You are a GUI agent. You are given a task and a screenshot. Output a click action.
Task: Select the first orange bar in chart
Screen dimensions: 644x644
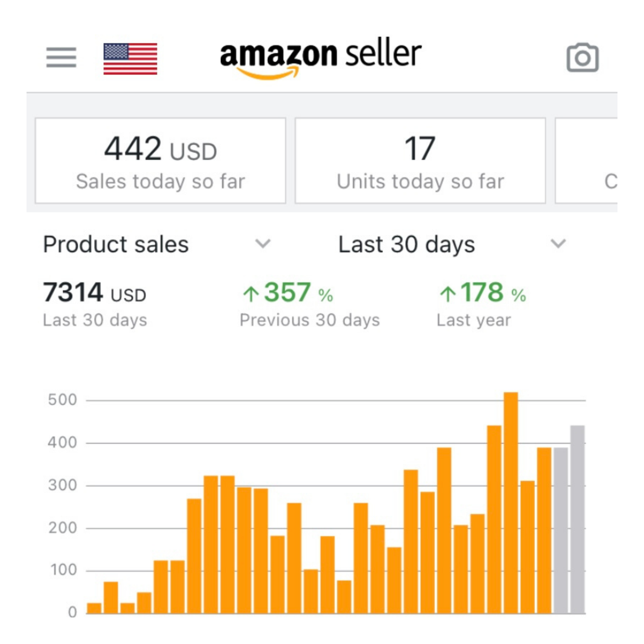[94, 608]
